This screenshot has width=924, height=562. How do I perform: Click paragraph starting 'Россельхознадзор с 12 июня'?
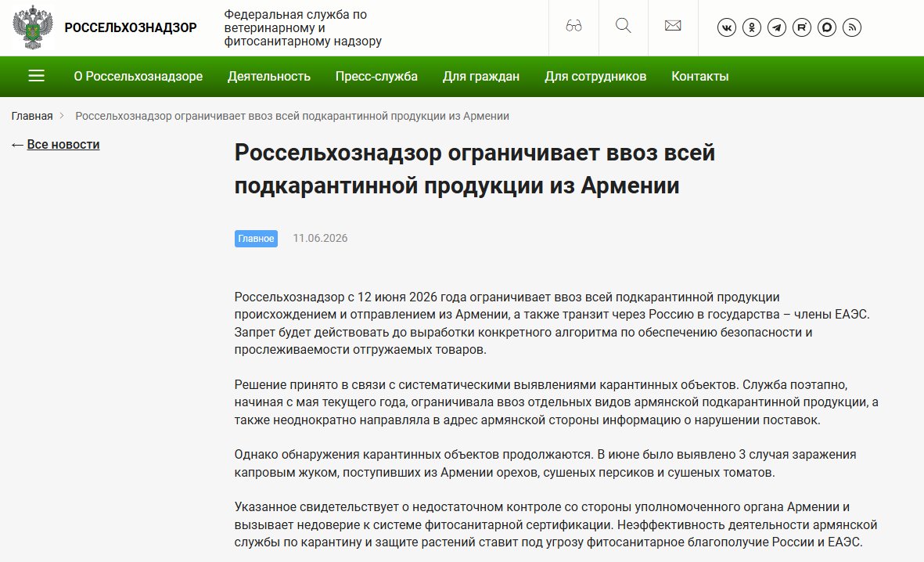pos(552,323)
